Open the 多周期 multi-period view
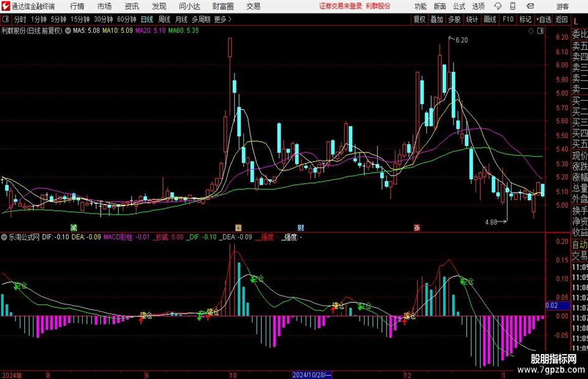588x379 pixels. pyautogui.click(x=201, y=19)
